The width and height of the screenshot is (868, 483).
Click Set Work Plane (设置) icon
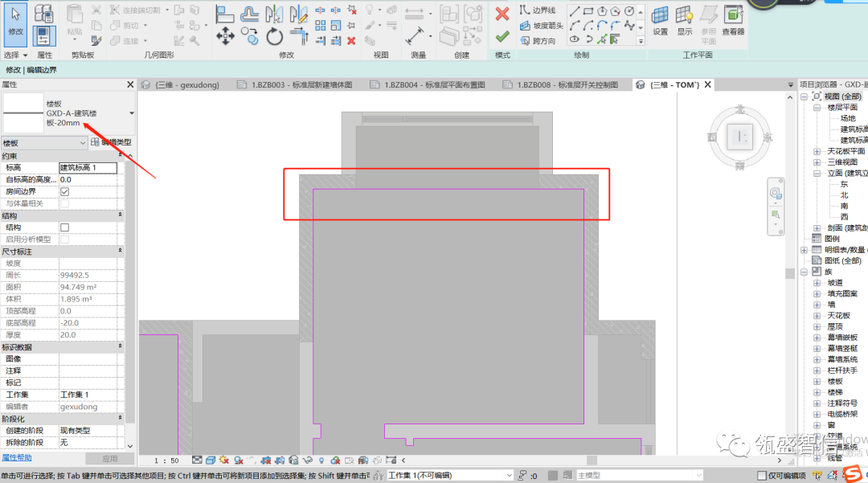click(660, 20)
